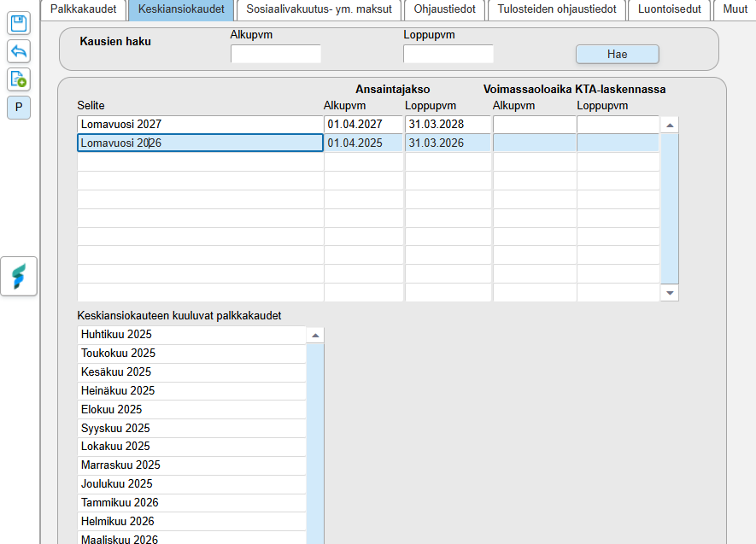The image size is (756, 544).
Task: Focus the Kausien haku Alkupvm field
Action: coord(276,54)
